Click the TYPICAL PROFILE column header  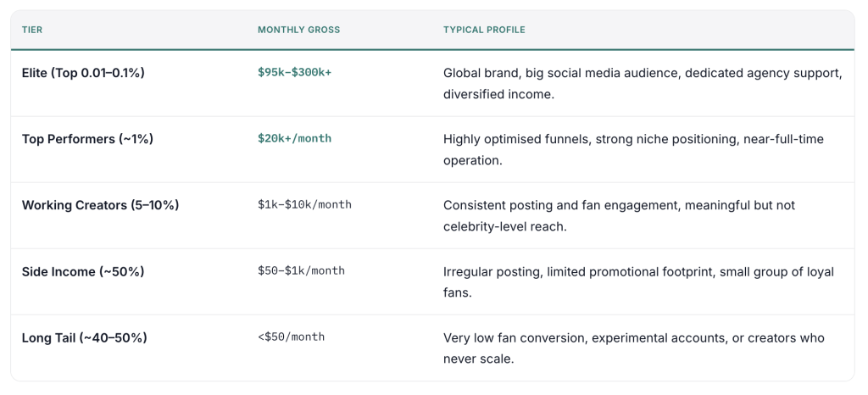click(484, 30)
